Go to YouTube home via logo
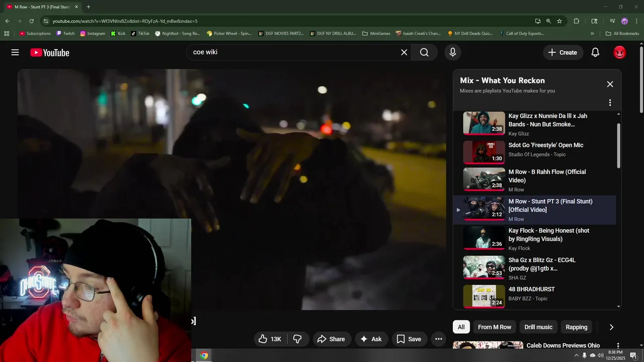The width and height of the screenshot is (644, 362). point(50,52)
